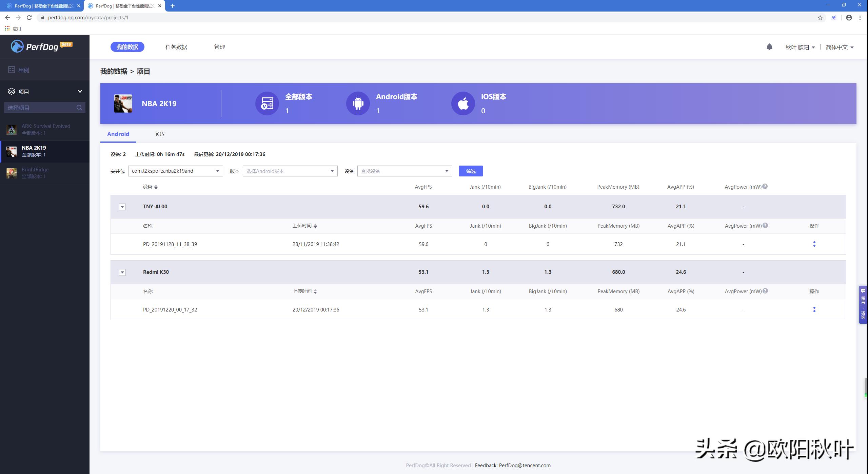Bookmark page with the star icon
The height and width of the screenshot is (474, 868).
click(820, 18)
